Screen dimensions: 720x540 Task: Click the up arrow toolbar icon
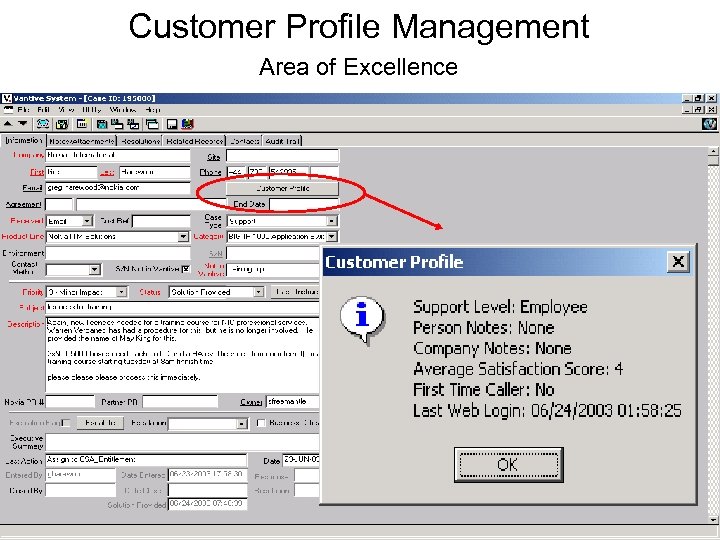[x=8, y=124]
